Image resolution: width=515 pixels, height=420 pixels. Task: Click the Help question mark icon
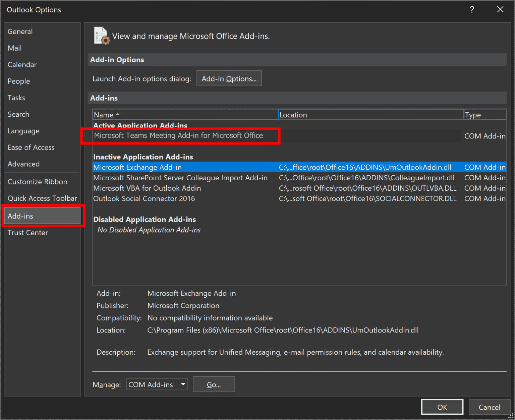click(472, 10)
